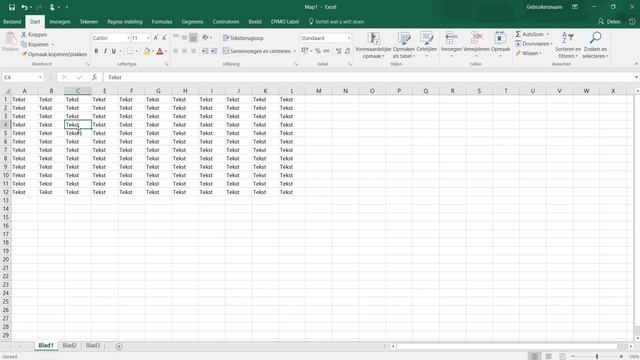Switch to the Formules tab
This screenshot has width=640, height=360.
[x=162, y=22]
